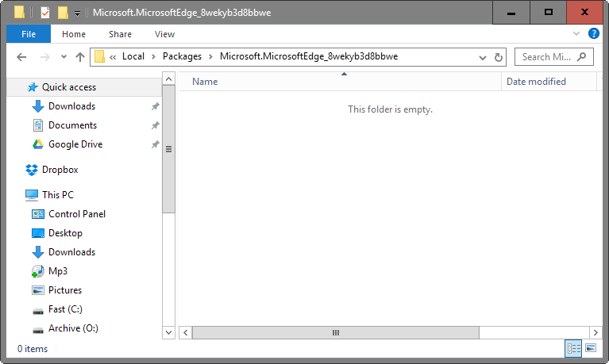609x364 pixels.
Task: Switch to Large icons view layout
Action: point(591,347)
